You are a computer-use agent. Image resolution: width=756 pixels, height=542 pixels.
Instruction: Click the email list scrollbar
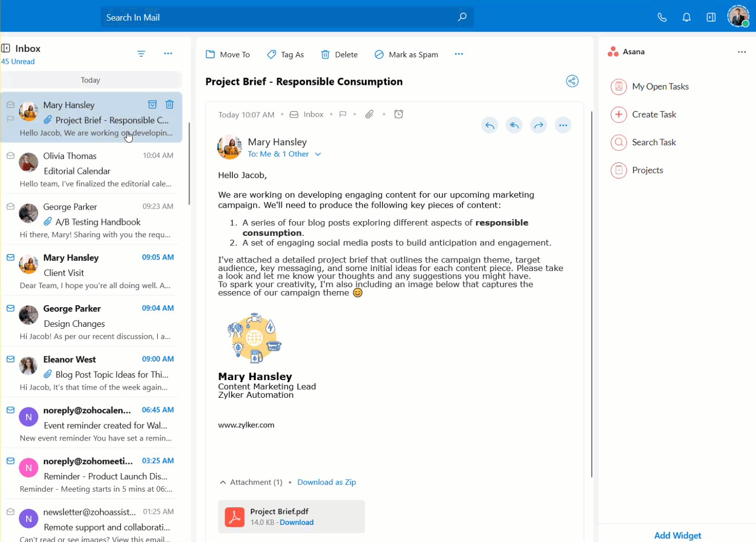(x=189, y=163)
